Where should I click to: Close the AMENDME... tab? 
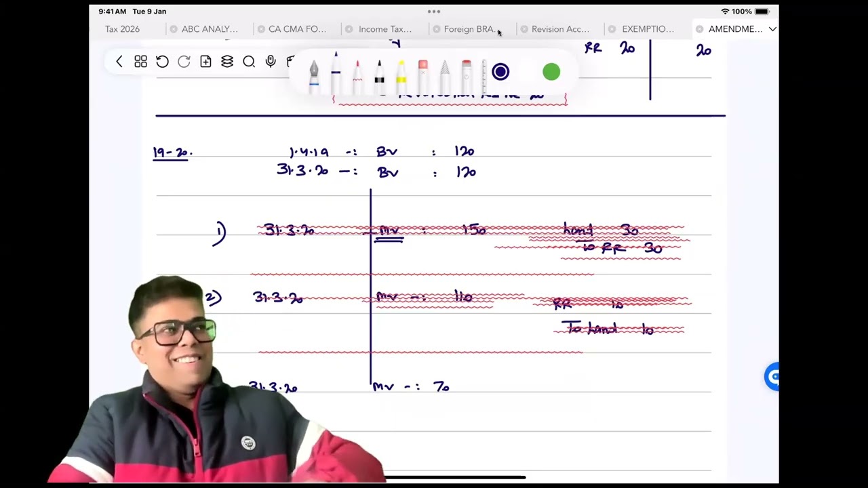(699, 29)
